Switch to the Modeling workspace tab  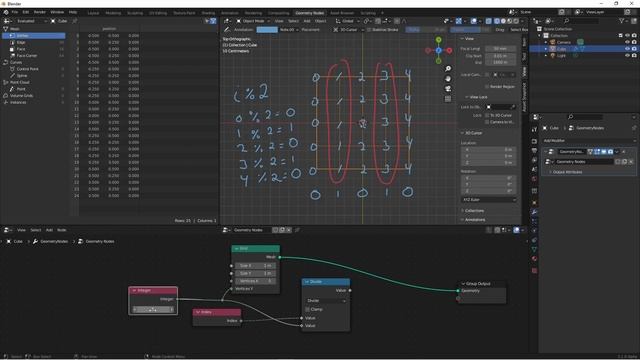[113, 13]
